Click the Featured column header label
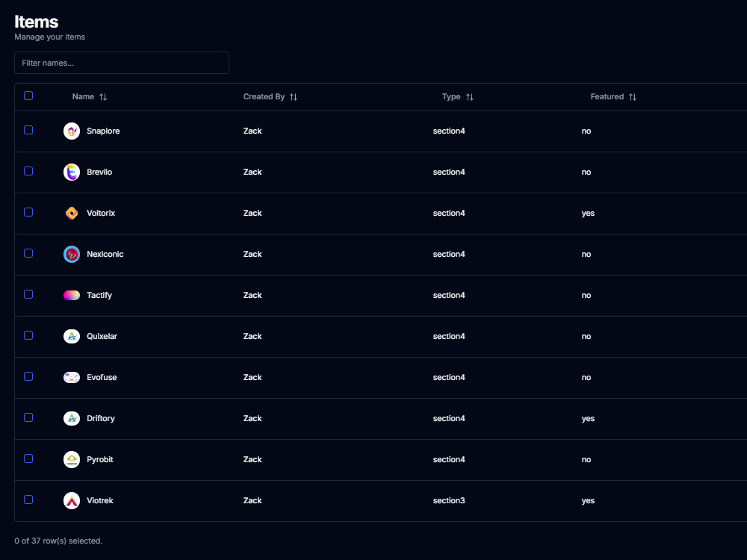 coord(607,96)
